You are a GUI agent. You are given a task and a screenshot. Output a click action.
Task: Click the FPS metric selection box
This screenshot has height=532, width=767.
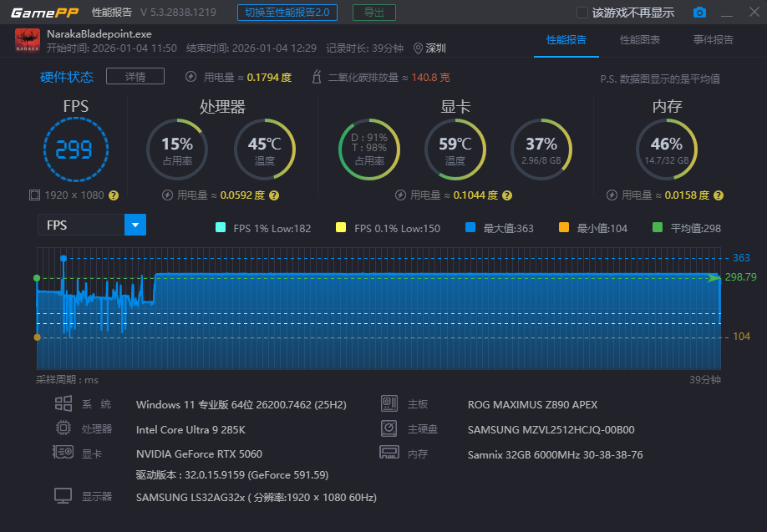(81, 225)
